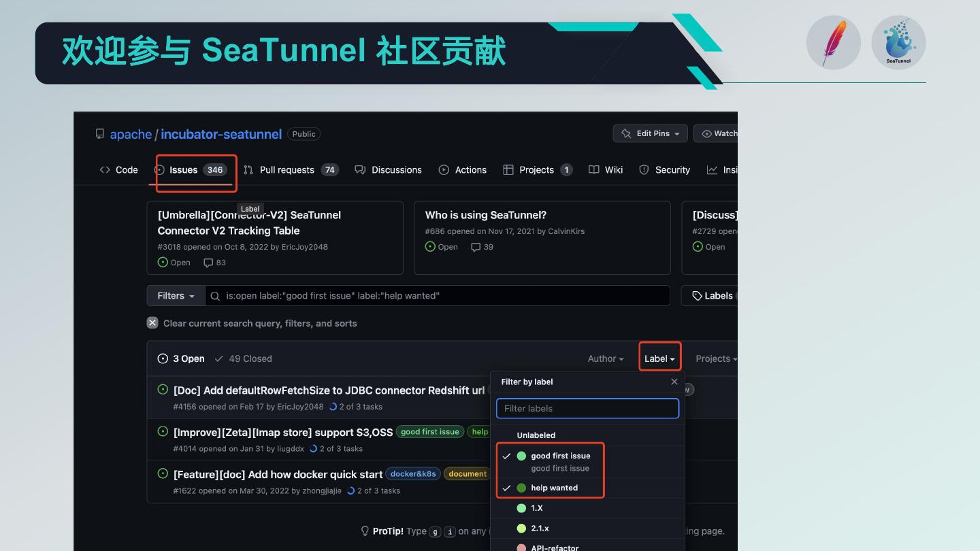
Task: Open the apache organization link
Action: tap(131, 134)
